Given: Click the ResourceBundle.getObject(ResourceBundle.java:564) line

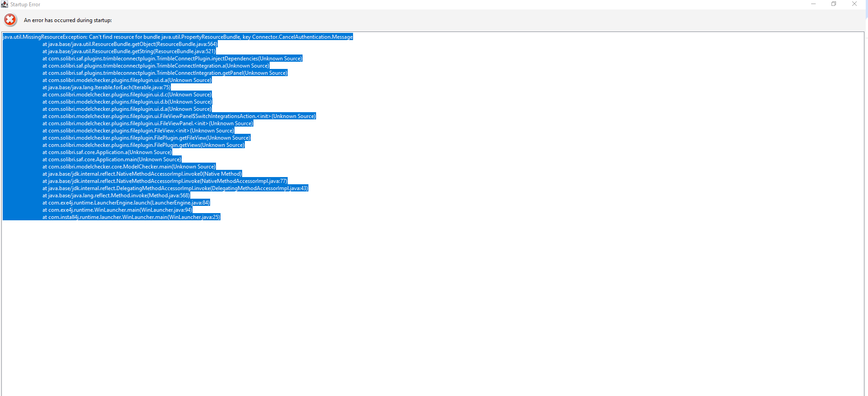Looking at the screenshot, I should 130,44.
